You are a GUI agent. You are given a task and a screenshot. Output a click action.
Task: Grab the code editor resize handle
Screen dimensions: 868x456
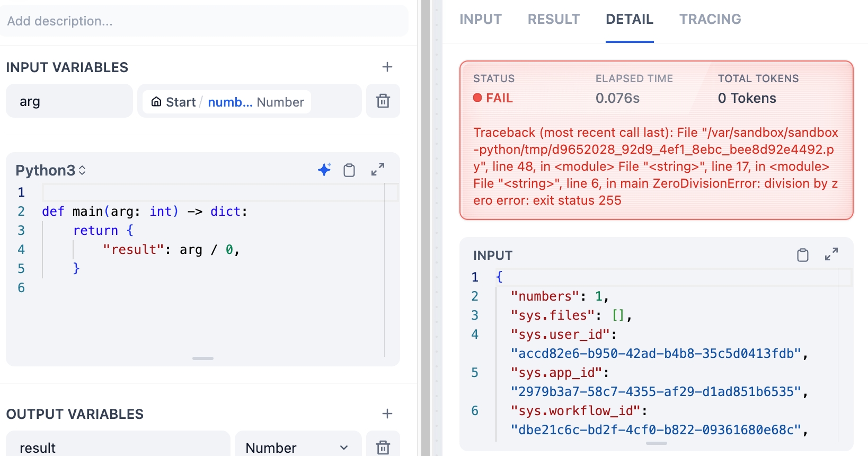203,358
